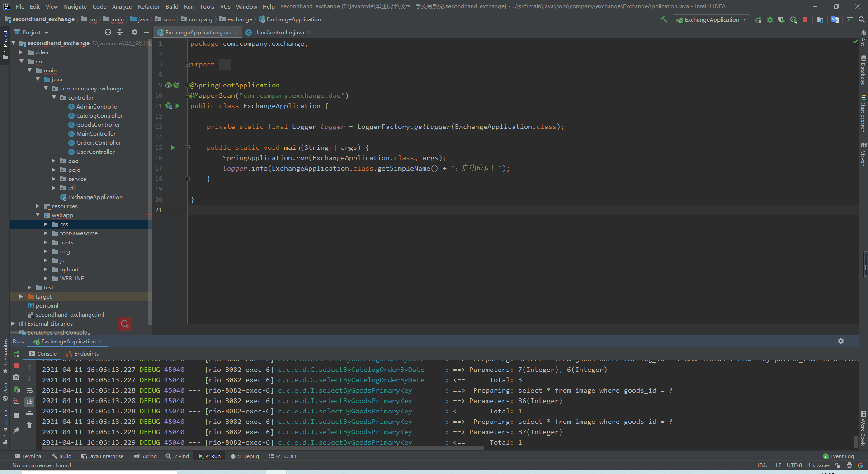Open the Spring tool window
This screenshot has width=868, height=474.
145,456
